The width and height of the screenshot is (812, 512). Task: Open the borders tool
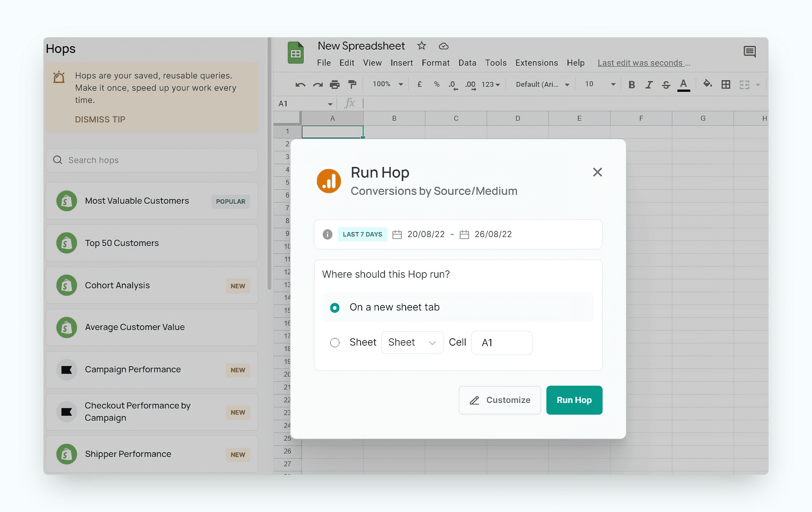(726, 84)
